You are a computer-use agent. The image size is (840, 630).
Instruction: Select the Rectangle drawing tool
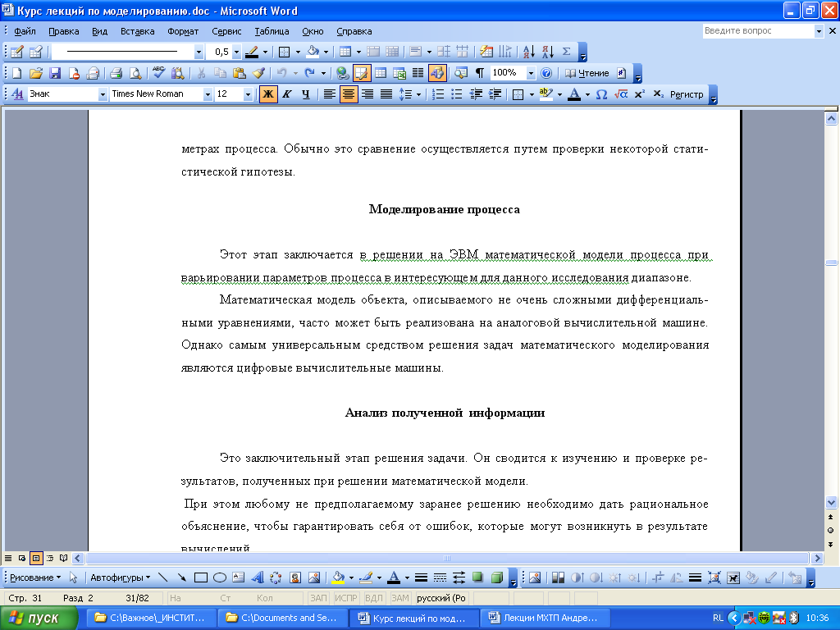(x=201, y=577)
